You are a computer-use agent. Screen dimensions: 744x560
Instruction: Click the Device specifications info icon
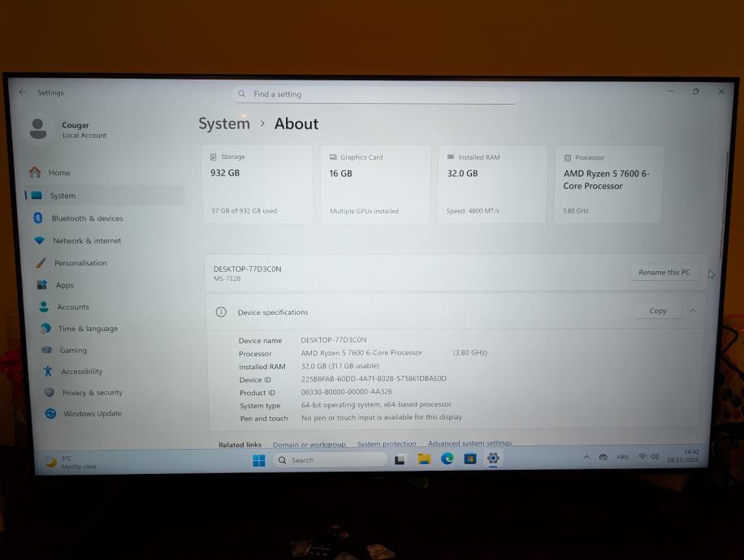[221, 312]
